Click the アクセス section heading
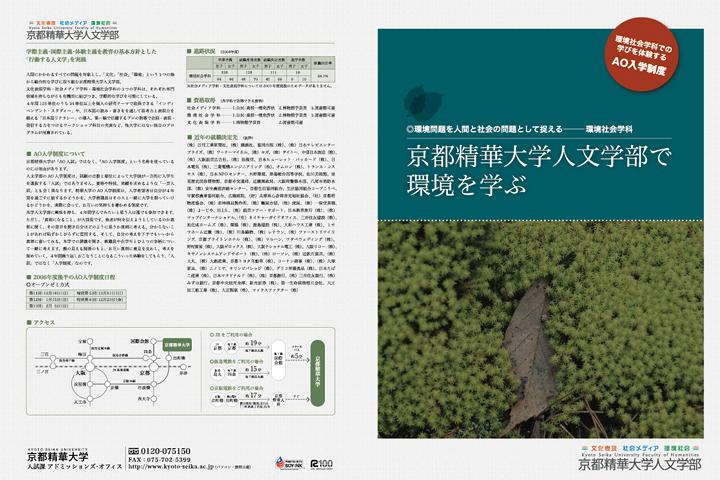Viewport: 720px width, 480px height. click(x=41, y=322)
